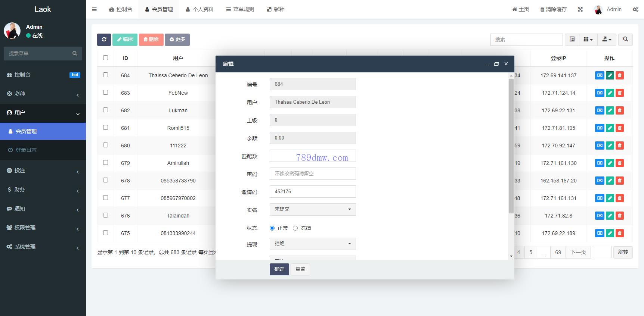Select the 冻结 status radio button

coord(295,228)
